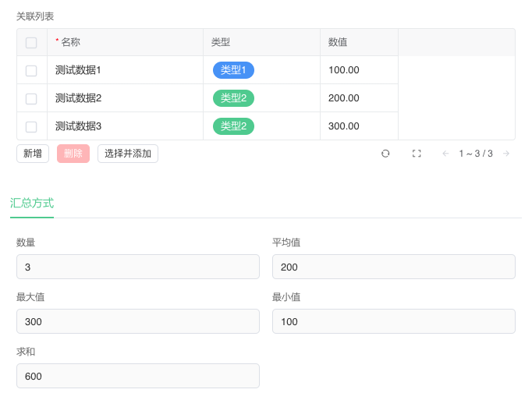The width and height of the screenshot is (532, 400).
Task: Toggle the select-all checkbox in header
Action: coord(31,43)
